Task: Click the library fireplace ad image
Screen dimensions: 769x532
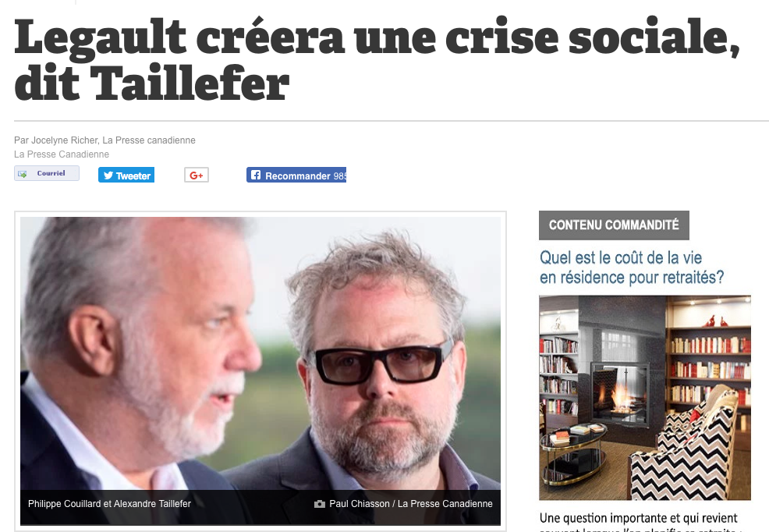Action: click(x=645, y=398)
